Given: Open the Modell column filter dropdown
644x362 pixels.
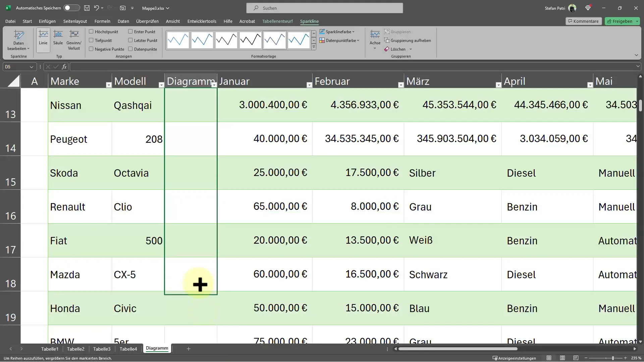Looking at the screenshot, I should pyautogui.click(x=161, y=85).
